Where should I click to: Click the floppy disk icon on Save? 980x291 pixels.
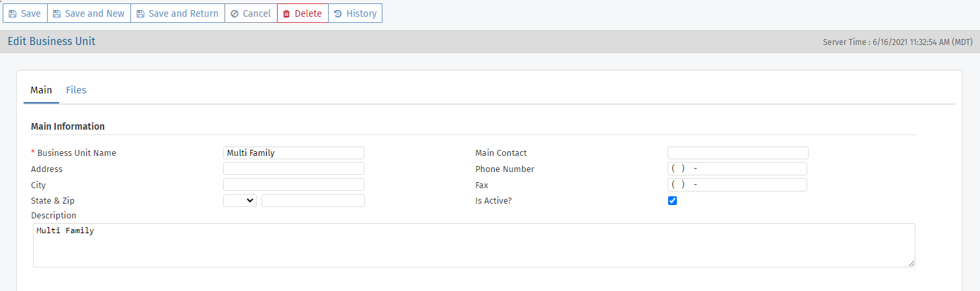pyautogui.click(x=12, y=14)
